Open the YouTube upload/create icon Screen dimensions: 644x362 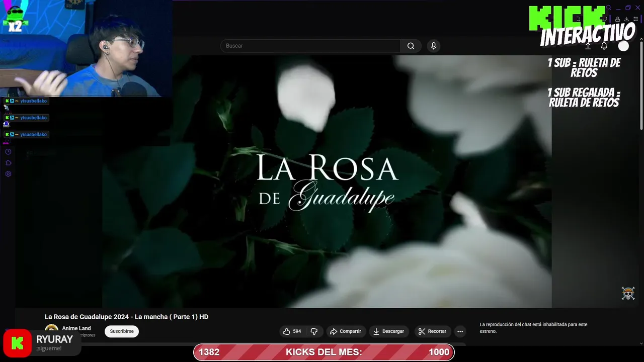click(588, 46)
